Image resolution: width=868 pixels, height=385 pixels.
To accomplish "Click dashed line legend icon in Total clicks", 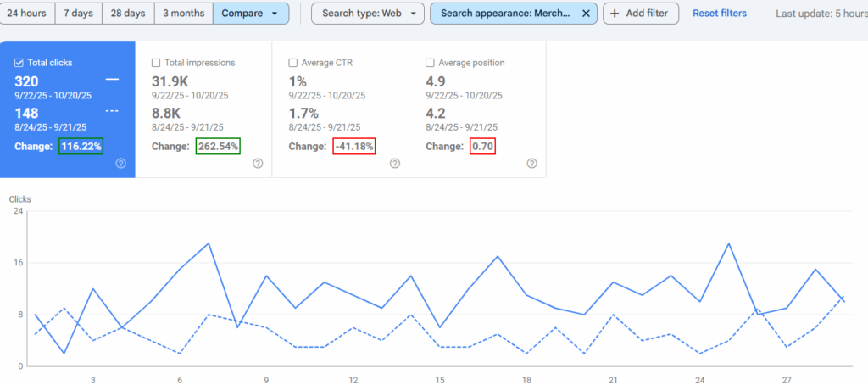I will point(112,112).
